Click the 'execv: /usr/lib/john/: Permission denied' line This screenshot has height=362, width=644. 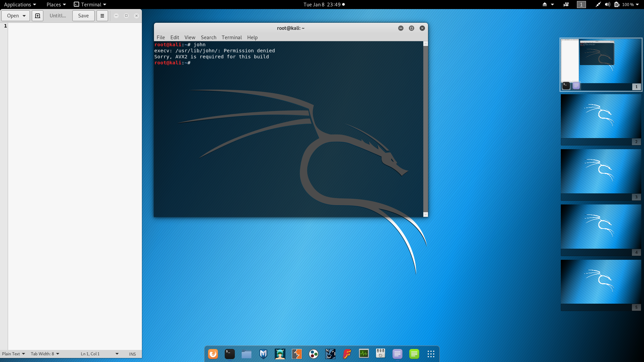pos(215,51)
